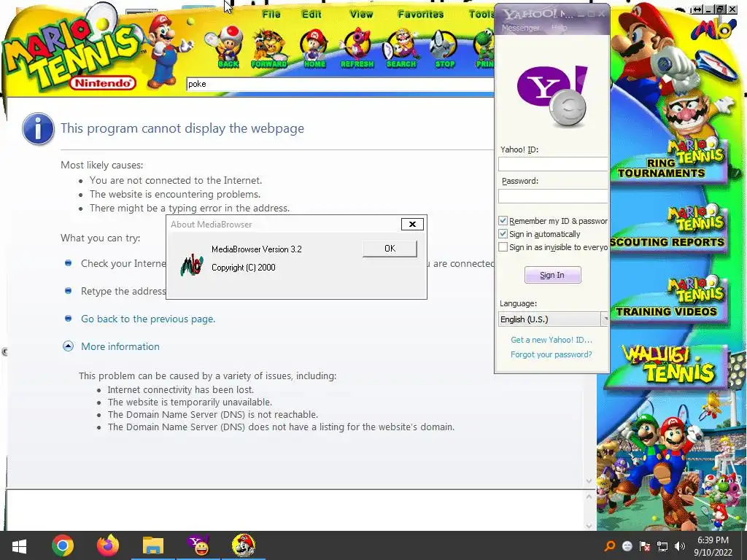Click the Yahoo Messenger purple logo
The width and height of the screenshot is (747, 560).
pos(553,96)
